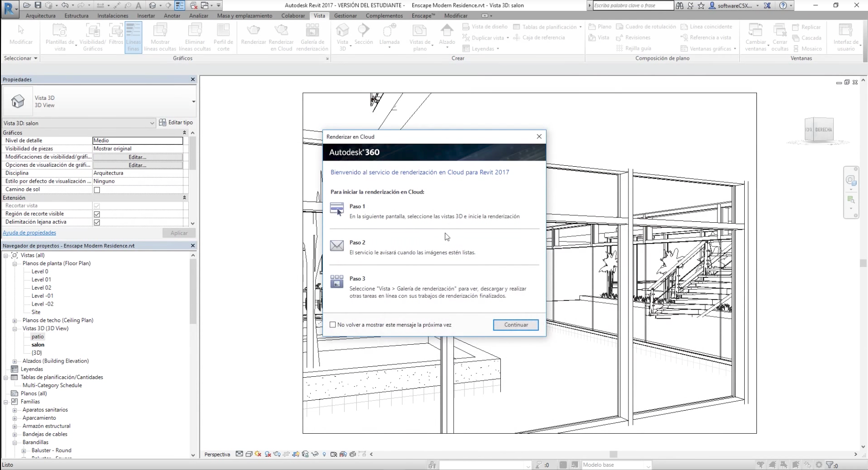Collapse the Gráficos properties section
The width and height of the screenshot is (868, 470).
(185, 133)
